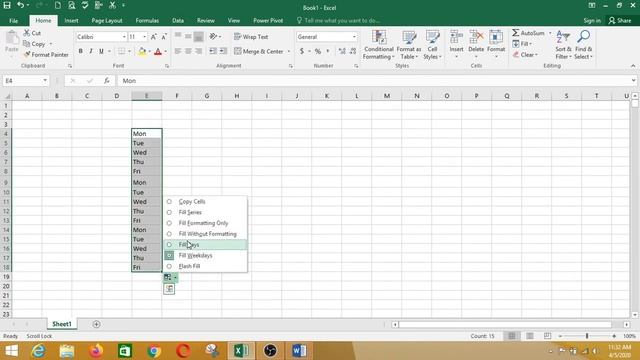This screenshot has width=640, height=360.
Task: Open the Auto Fill Options dropdown button
Action: (x=171, y=278)
